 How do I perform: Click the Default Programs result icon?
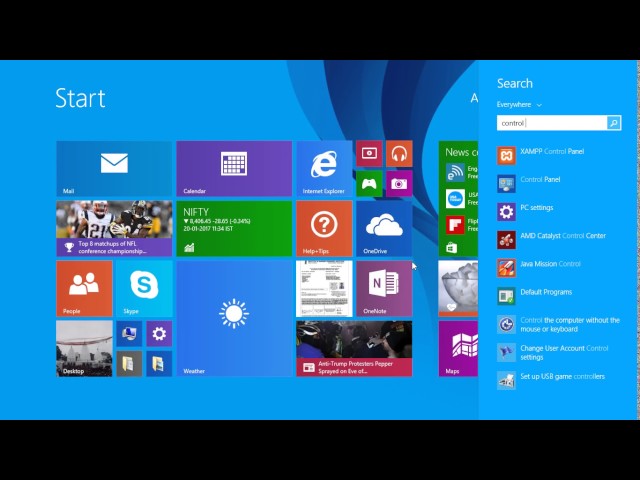[x=506, y=297]
